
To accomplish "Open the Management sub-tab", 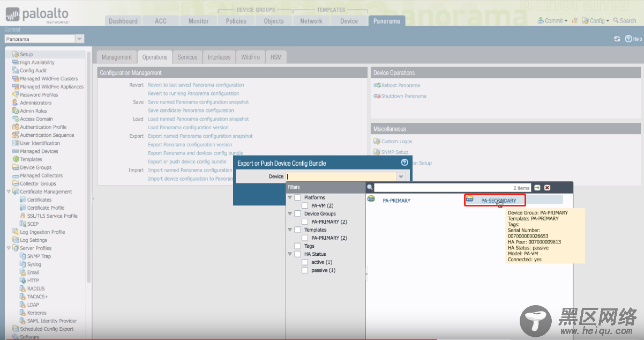I will pos(116,57).
